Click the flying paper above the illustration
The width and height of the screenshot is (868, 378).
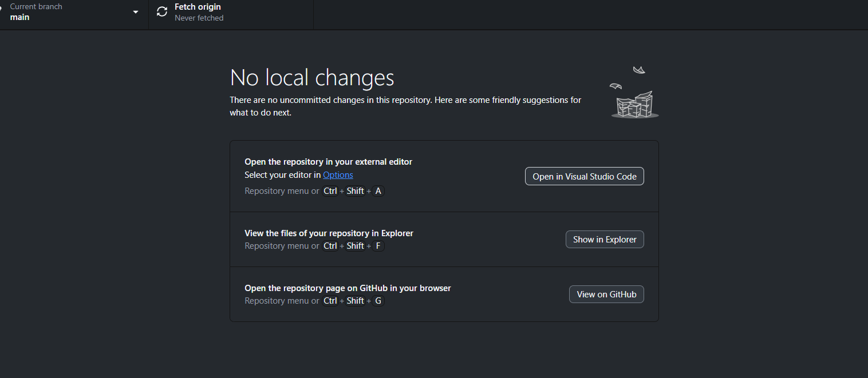pyautogui.click(x=639, y=70)
